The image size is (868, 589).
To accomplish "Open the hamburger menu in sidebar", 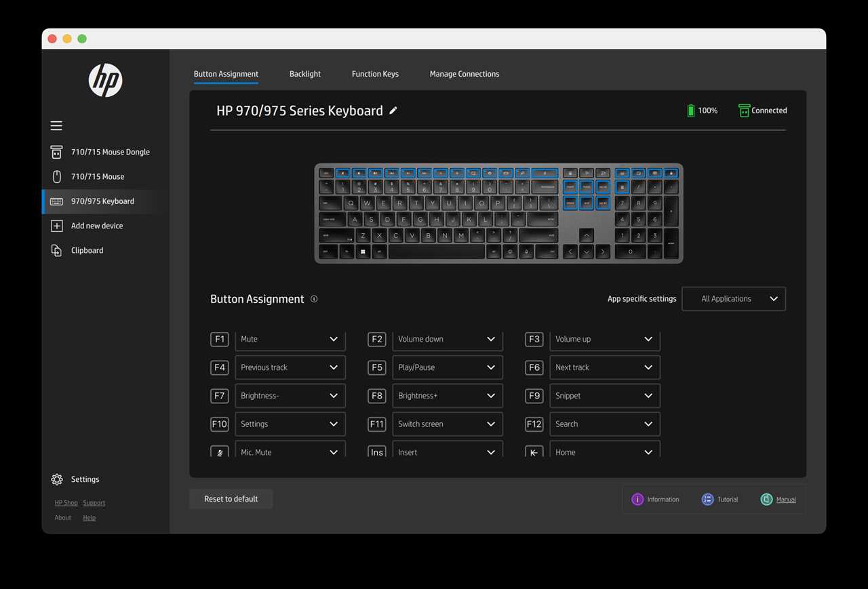I will coord(56,125).
